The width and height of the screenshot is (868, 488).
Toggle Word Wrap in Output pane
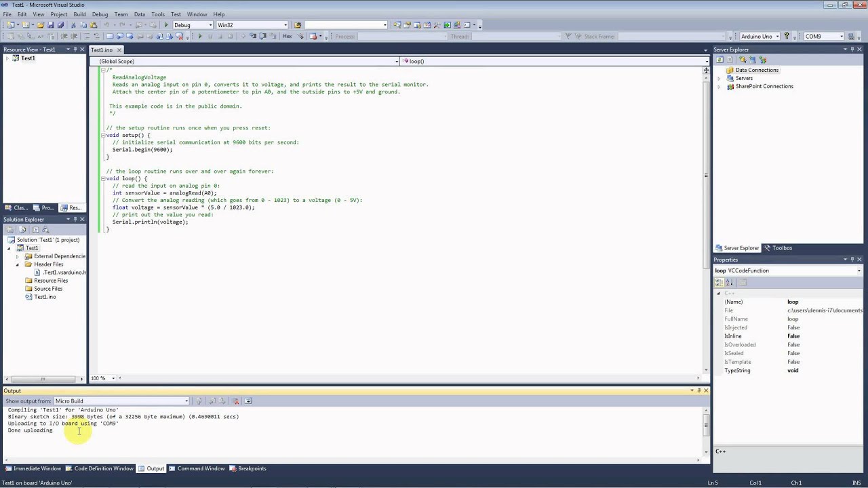(x=248, y=401)
